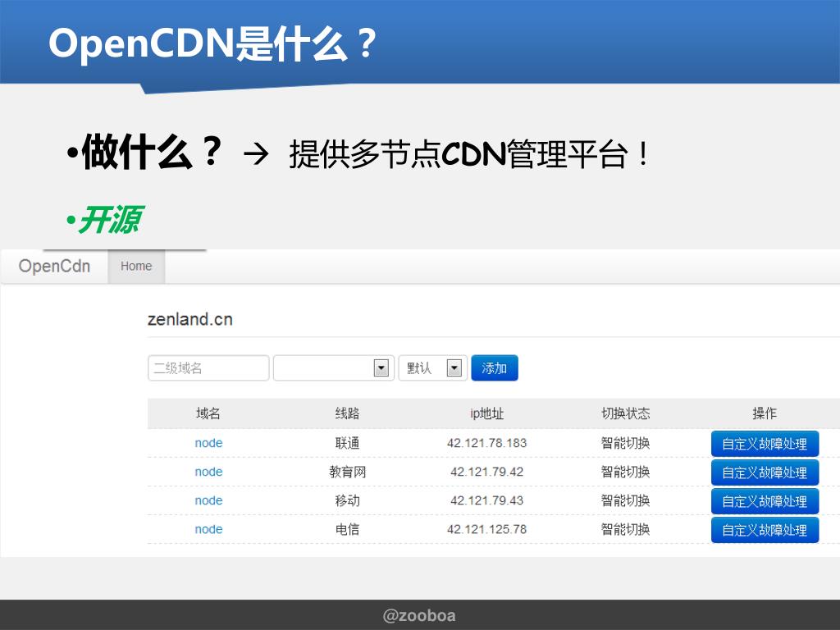
Task: Click the 域名 column header
Action: 208,413
